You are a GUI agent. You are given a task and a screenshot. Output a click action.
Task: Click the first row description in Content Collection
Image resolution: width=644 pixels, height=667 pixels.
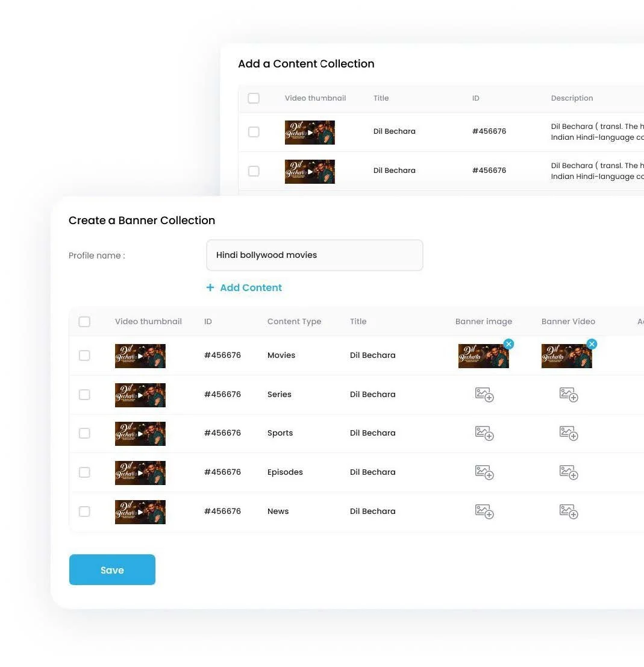597,132
